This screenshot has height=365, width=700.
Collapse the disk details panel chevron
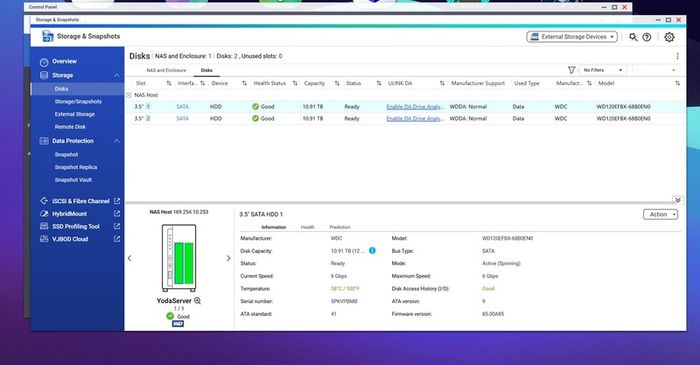click(678, 200)
